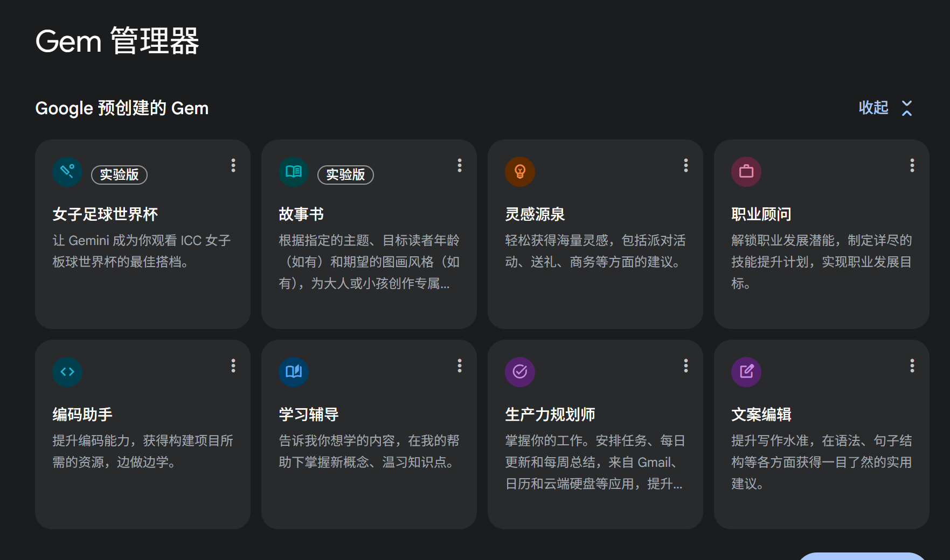The image size is (950, 560).
Task: Click the checkmark icon on 生产力规划师 card
Action: (x=520, y=372)
